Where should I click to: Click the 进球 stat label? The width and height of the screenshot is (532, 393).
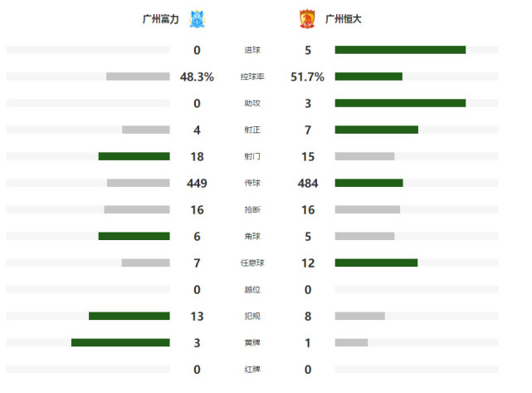pos(252,50)
